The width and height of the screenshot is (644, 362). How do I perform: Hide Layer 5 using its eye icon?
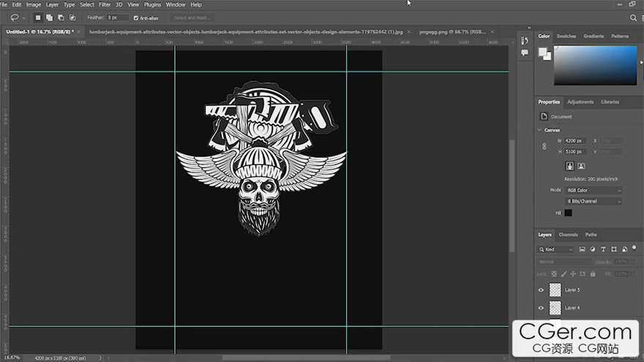click(x=542, y=290)
